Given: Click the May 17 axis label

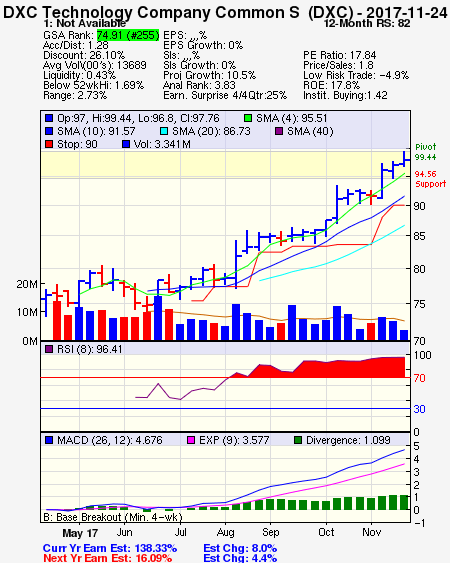Looking at the screenshot, I should 80,533.
